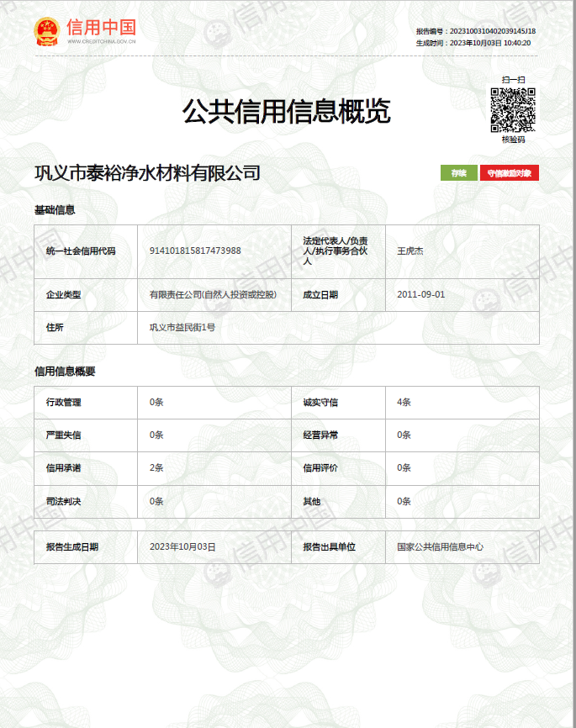Image resolution: width=576 pixels, height=728 pixels.
Task: Click the report date 2023年10月03日 in the table
Action: pos(182,547)
